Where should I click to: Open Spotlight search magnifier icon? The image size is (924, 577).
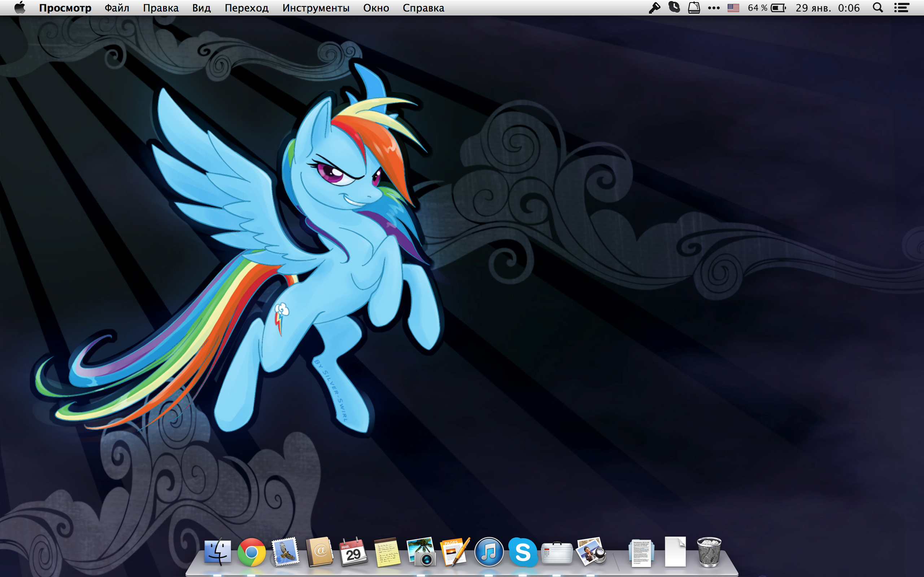(x=877, y=8)
